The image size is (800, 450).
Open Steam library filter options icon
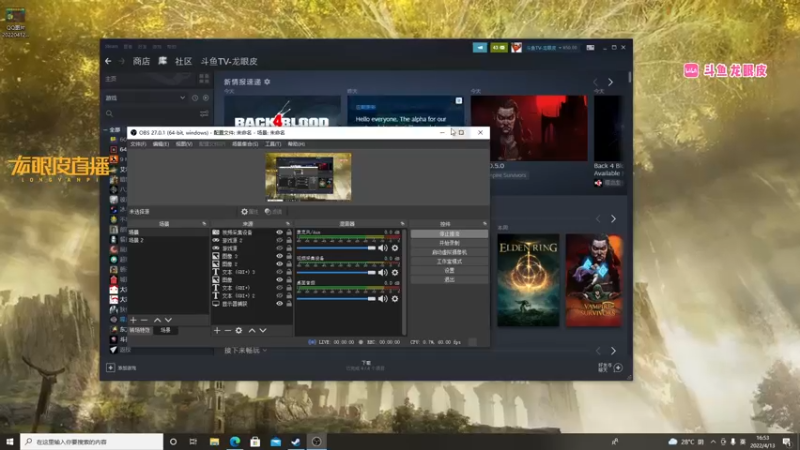[x=204, y=113]
